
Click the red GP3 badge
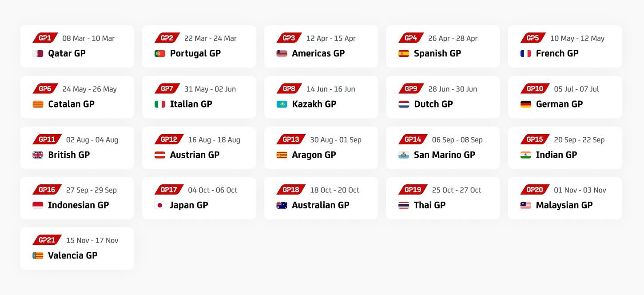pos(289,38)
